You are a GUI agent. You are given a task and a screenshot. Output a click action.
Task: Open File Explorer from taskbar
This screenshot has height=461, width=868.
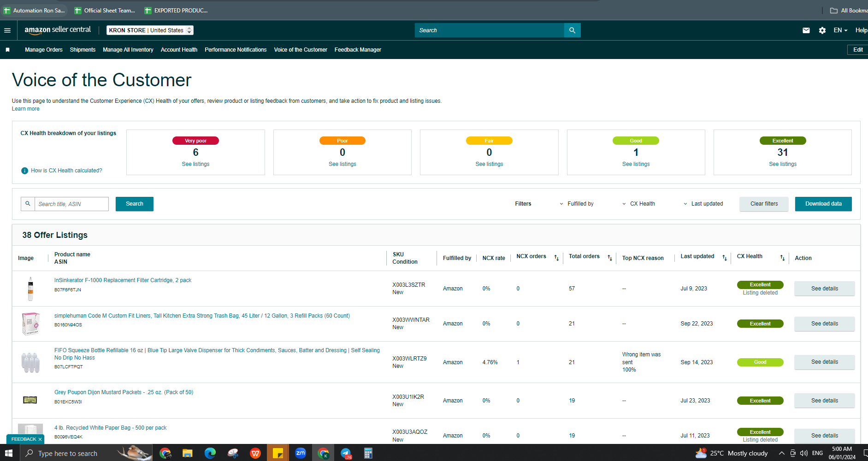pos(187,453)
